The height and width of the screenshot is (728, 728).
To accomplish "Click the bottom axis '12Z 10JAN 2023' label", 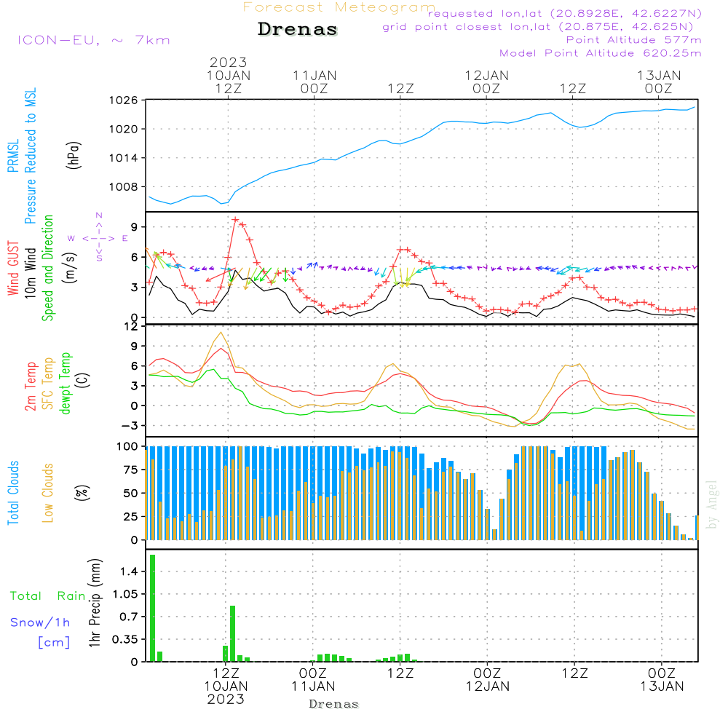I will pyautogui.click(x=226, y=686).
